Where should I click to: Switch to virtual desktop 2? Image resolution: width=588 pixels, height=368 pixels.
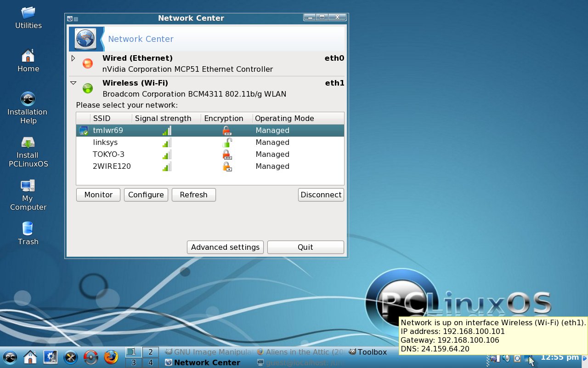pos(151,352)
